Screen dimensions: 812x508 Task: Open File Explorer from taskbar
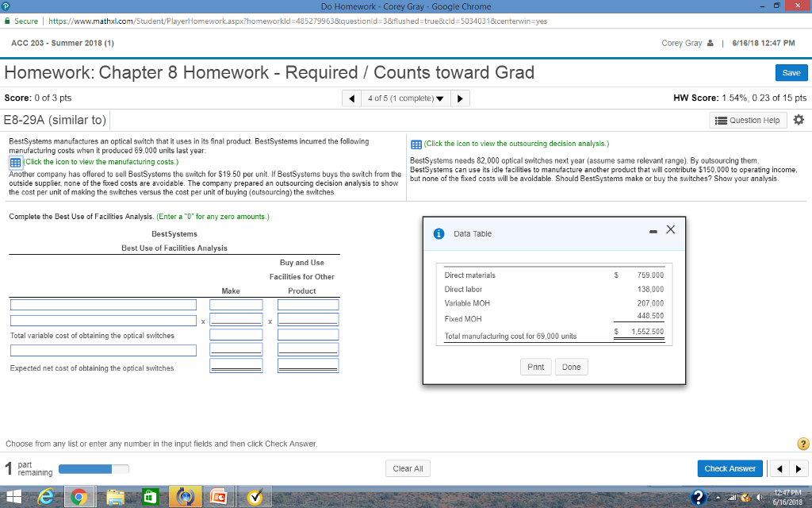116,497
